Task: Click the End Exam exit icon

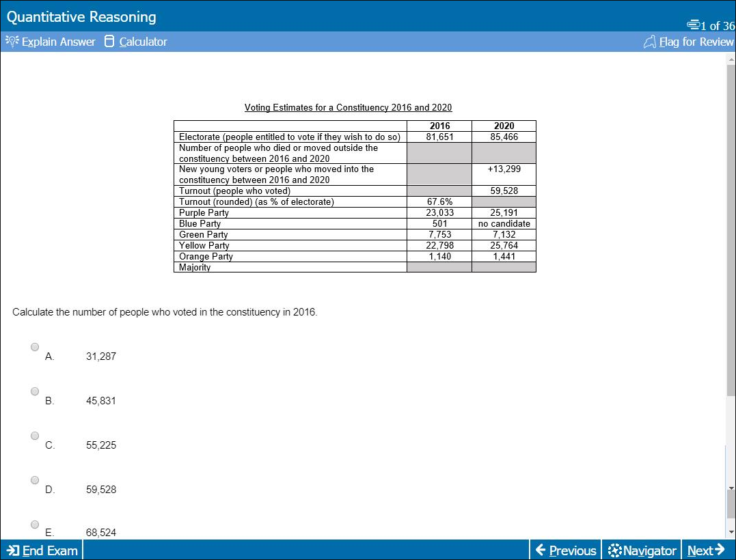Action: point(13,550)
